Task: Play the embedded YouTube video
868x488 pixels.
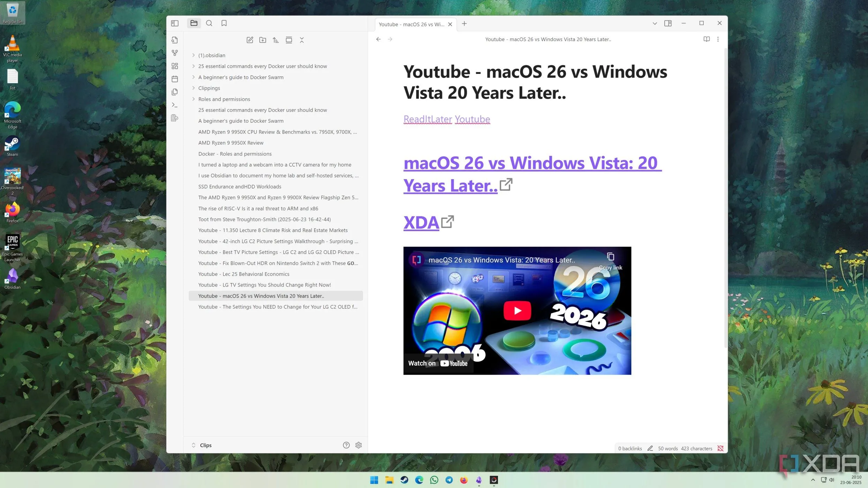Action: click(x=517, y=311)
